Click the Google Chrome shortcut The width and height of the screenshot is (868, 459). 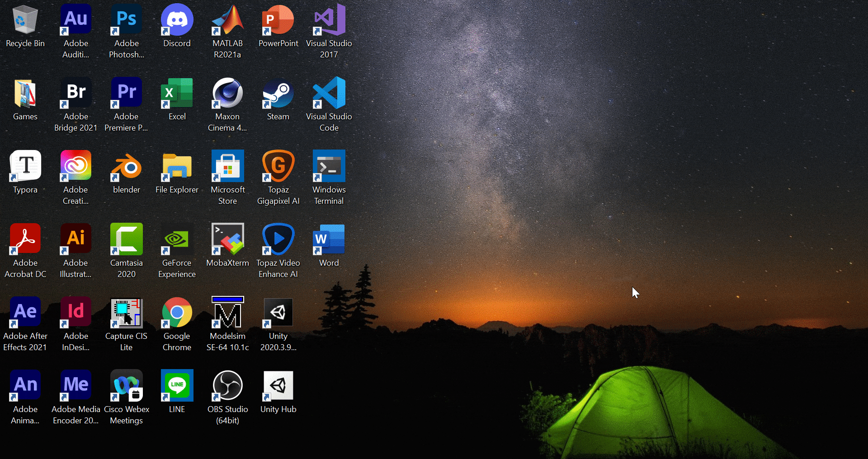(x=177, y=313)
